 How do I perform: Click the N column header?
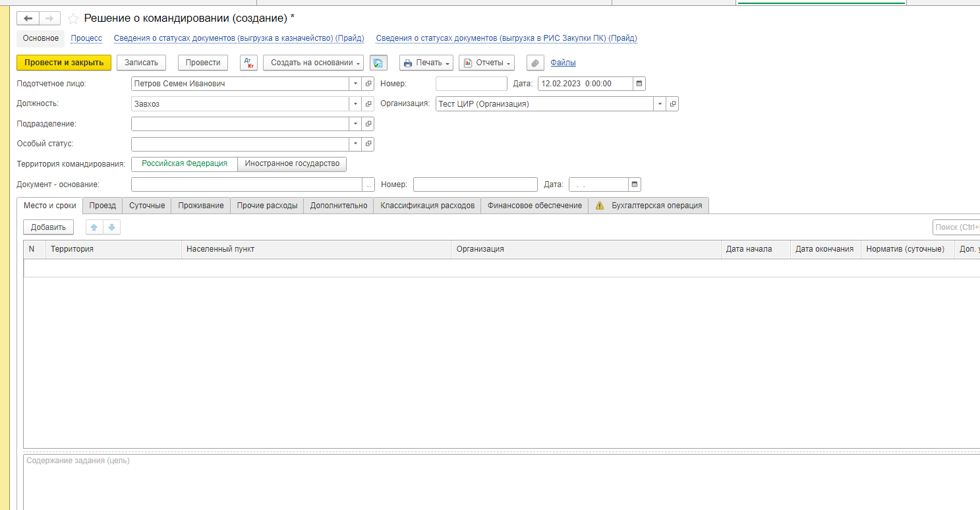[x=35, y=249]
